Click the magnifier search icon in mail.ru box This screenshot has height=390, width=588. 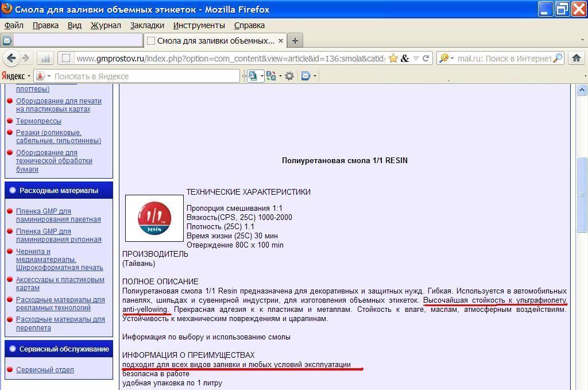coord(558,58)
